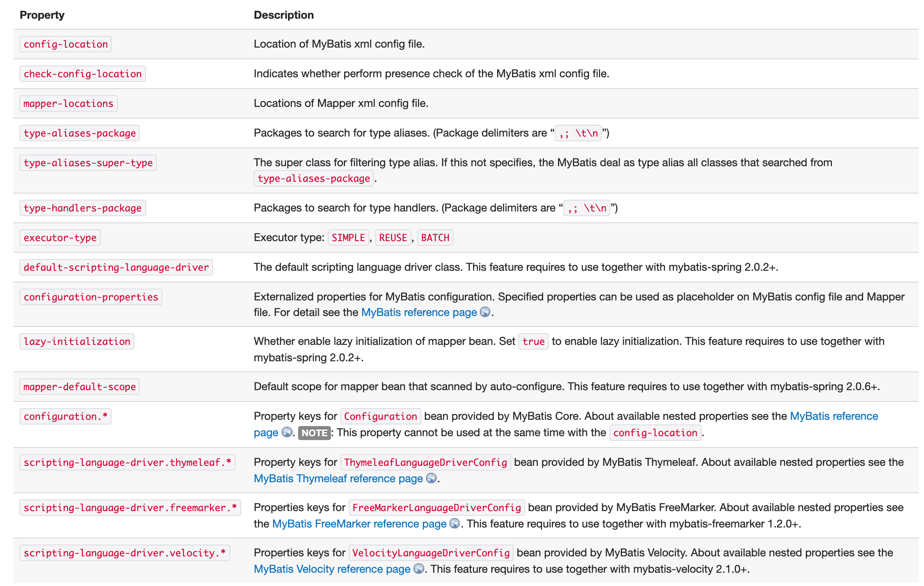This screenshot has height=586, width=924.
Task: Click ThymeleafLanguageDriverConfig code text
Action: coord(425,462)
